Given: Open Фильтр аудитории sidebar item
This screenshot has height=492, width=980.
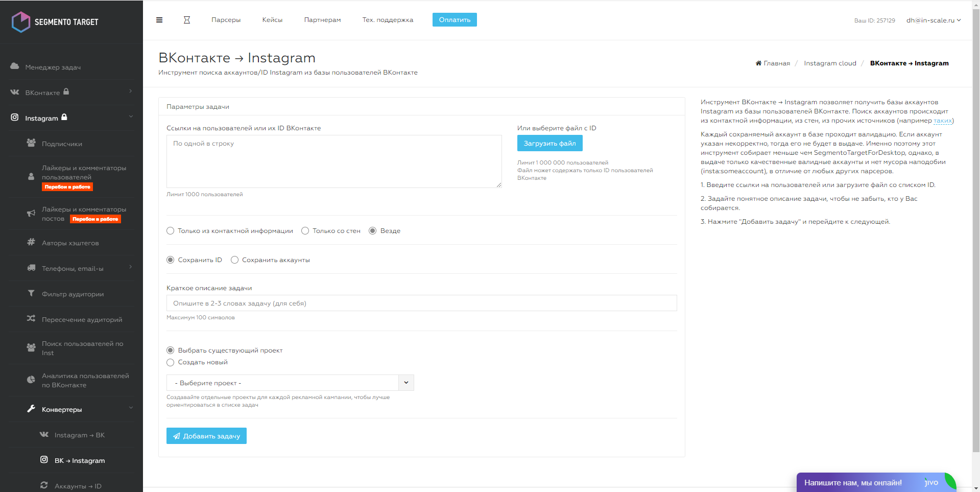Looking at the screenshot, I should 73,294.
